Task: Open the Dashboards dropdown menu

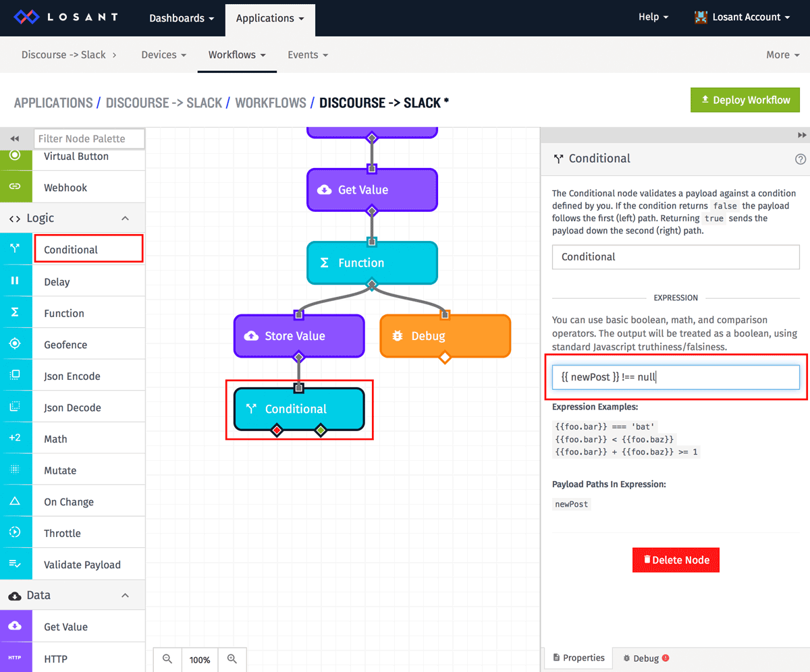Action: pos(182,18)
